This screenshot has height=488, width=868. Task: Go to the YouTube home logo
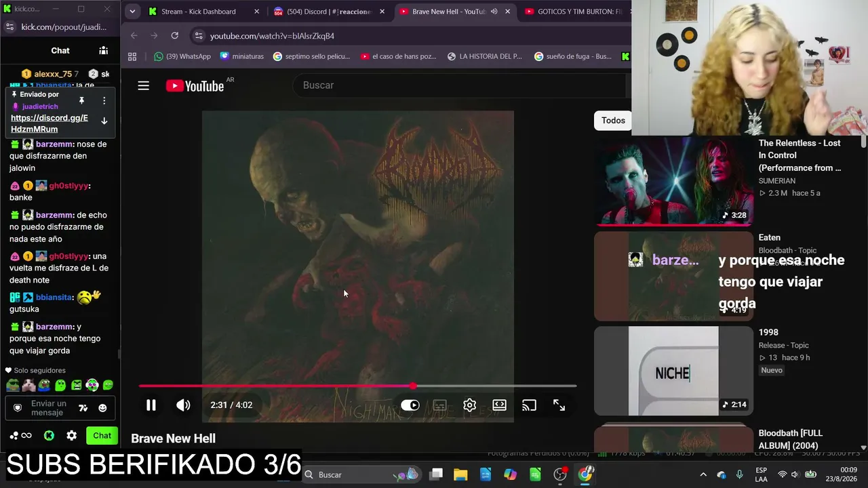[195, 85]
